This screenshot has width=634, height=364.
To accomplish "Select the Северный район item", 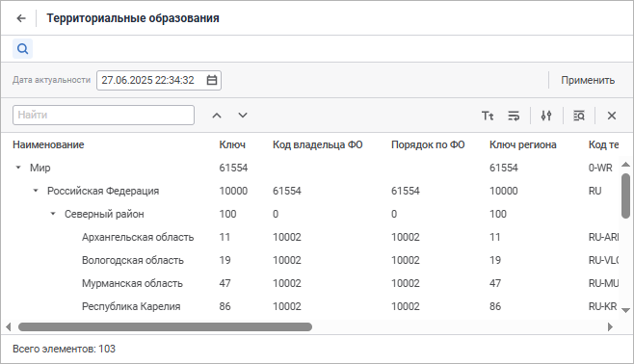I will pos(104,214).
